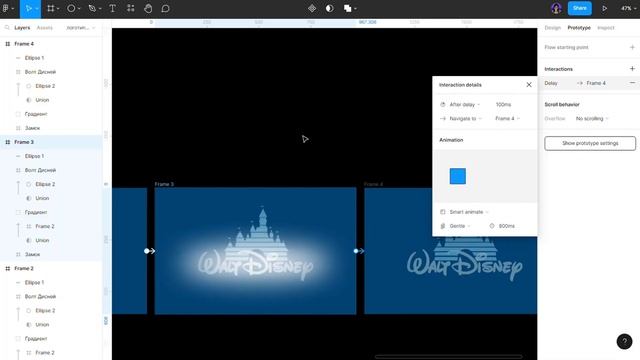Edit the 800ms animation duration field

point(507,226)
